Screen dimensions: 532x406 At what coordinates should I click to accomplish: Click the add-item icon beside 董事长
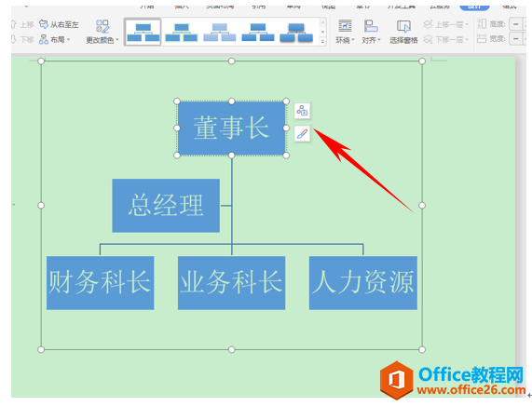click(x=302, y=111)
